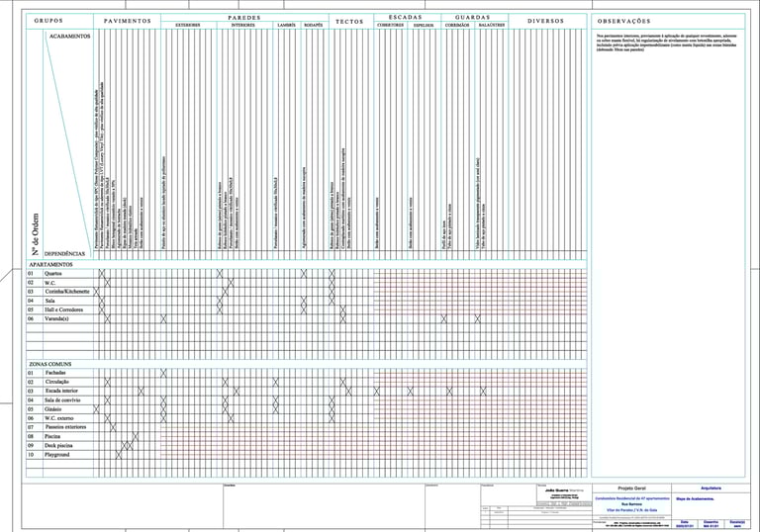
Task: Select the Ginásio row label
Action: [53, 409]
